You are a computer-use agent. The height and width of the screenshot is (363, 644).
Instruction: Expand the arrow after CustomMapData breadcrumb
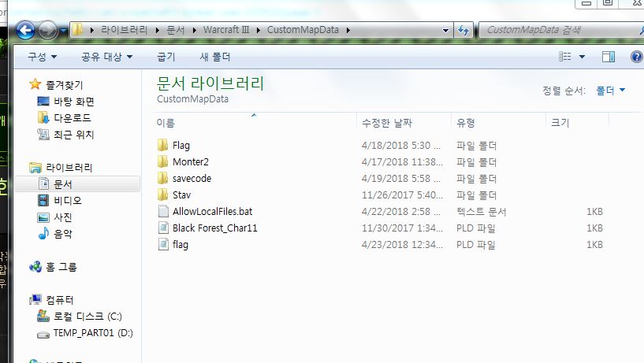click(x=348, y=30)
